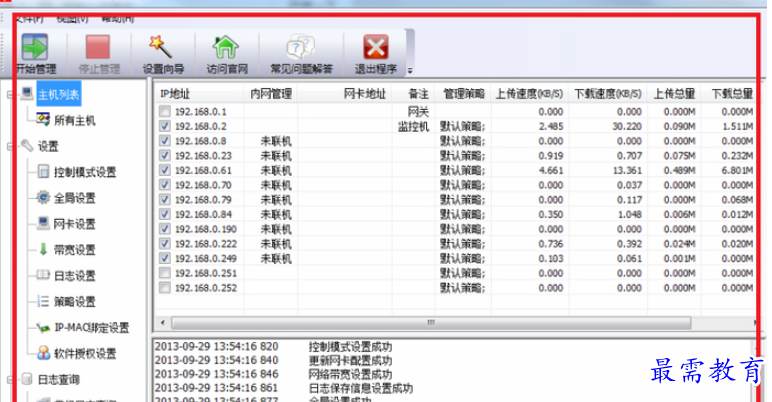Screen dimensions: 772x402
Task: Uncheck the box for 192.168.0.70
Action: click(165, 185)
